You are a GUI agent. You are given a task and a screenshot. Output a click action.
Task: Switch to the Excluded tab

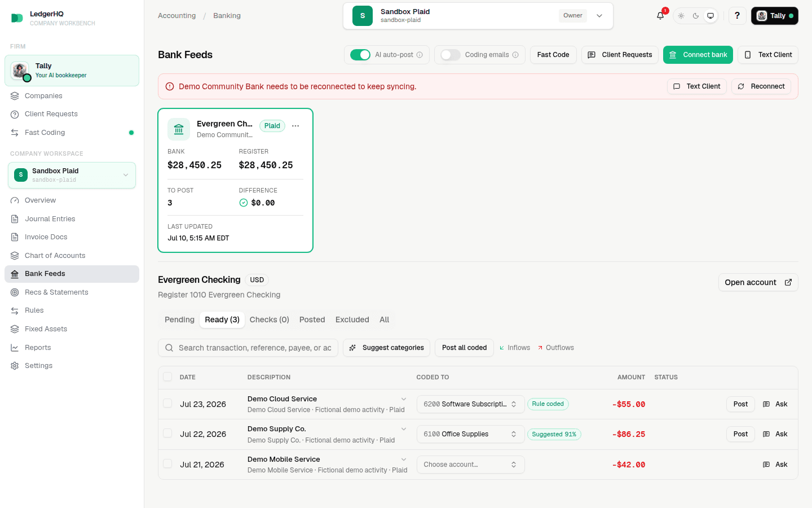[352, 319]
